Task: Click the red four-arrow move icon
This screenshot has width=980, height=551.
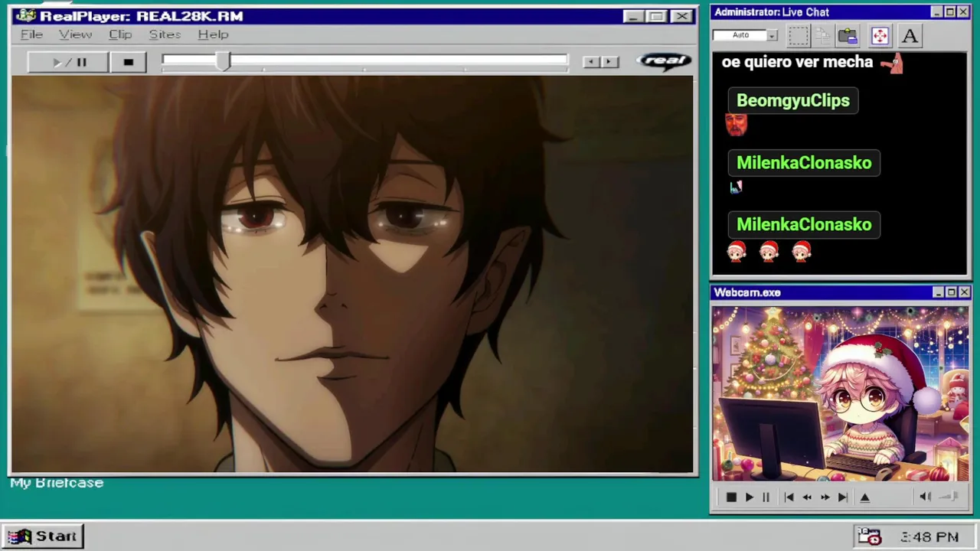Action: (879, 36)
